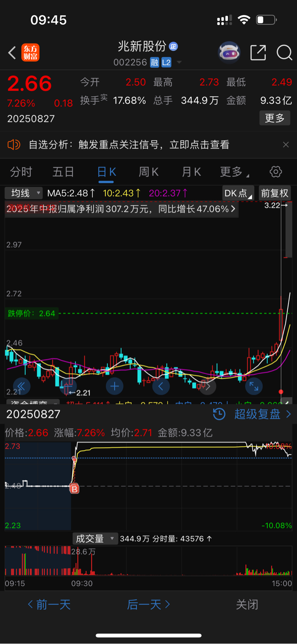297x644 pixels.
Task: Open the 更多 period dropdown tab
Action: (x=234, y=172)
